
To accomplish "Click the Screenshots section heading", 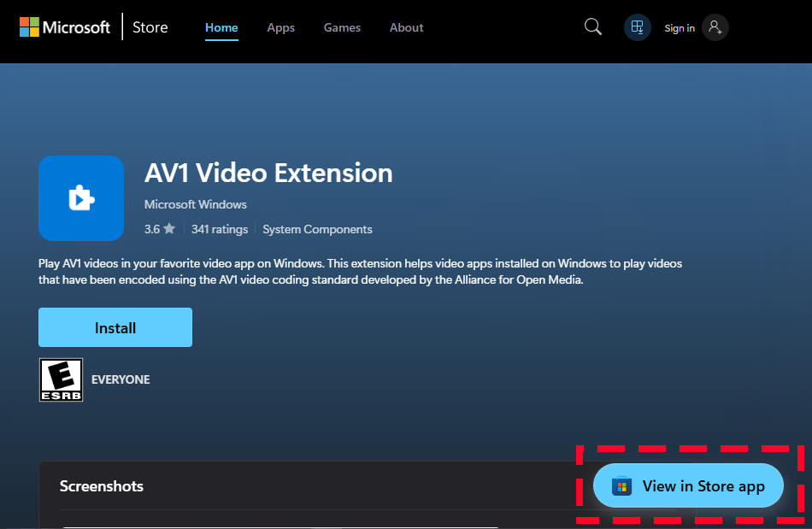I will 102,486.
